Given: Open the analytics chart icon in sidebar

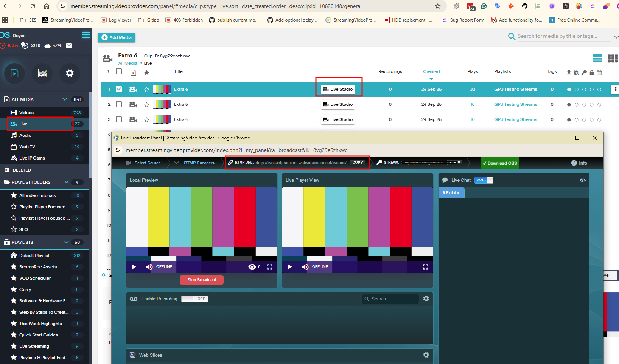Looking at the screenshot, I should [42, 73].
